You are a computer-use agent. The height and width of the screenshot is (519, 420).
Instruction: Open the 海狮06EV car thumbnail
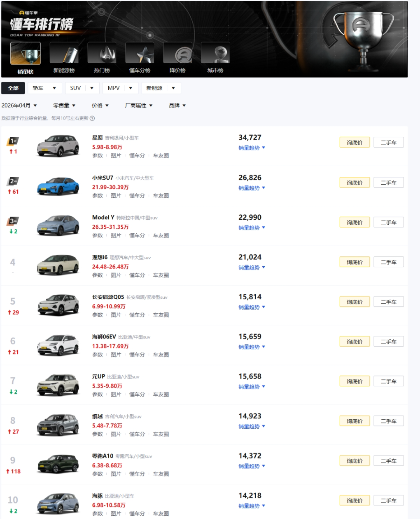point(58,345)
